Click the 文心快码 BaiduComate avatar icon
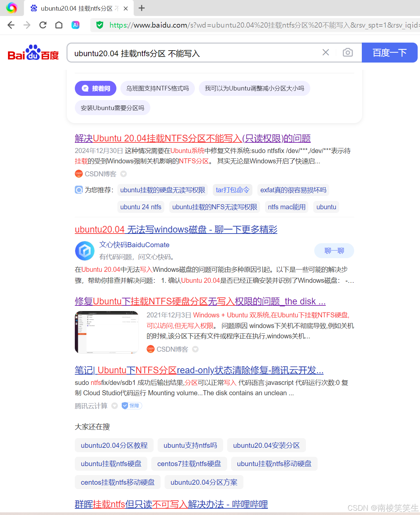Image resolution: width=420 pixels, height=515 pixels. click(x=85, y=251)
